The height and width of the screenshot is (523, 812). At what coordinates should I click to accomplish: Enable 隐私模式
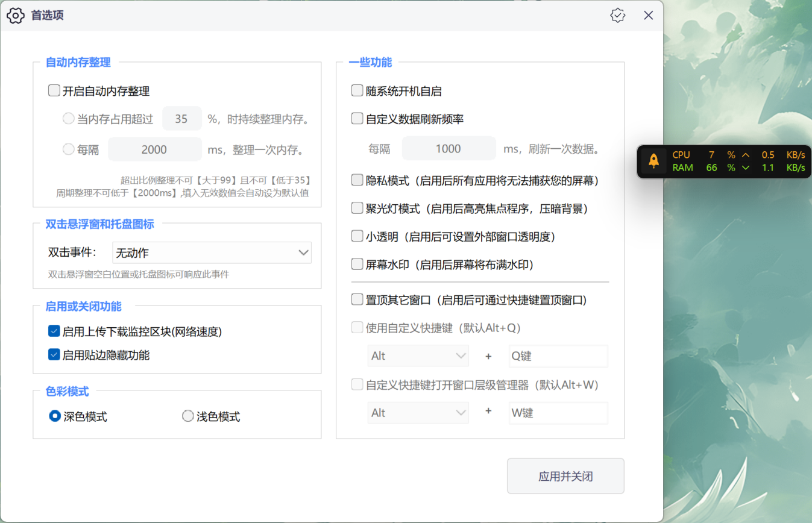[x=357, y=180]
